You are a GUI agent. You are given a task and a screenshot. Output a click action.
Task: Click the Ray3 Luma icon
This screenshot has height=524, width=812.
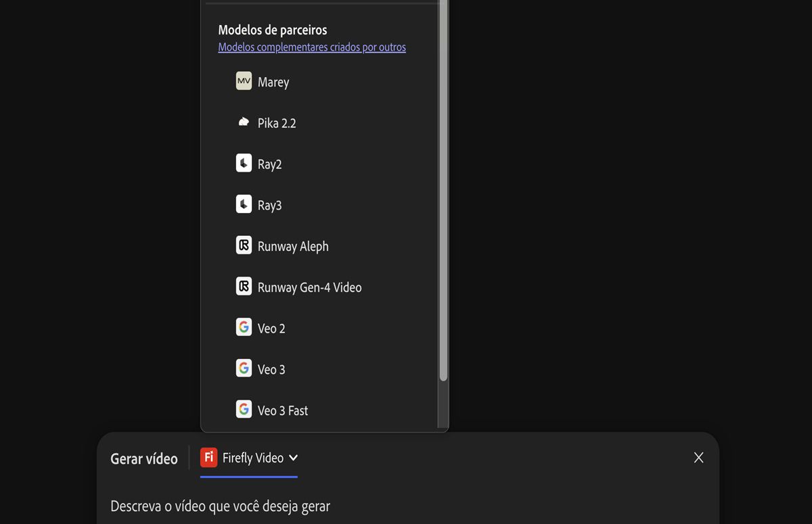(244, 204)
